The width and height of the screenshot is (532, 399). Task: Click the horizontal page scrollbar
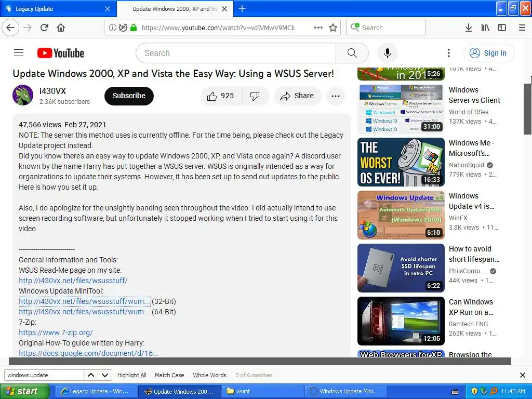[x=260, y=361]
